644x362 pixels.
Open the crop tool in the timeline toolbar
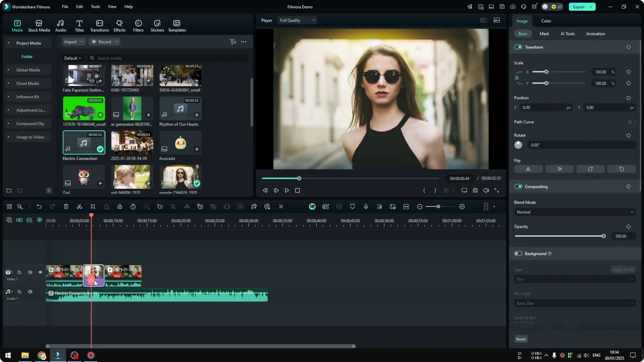(x=93, y=206)
